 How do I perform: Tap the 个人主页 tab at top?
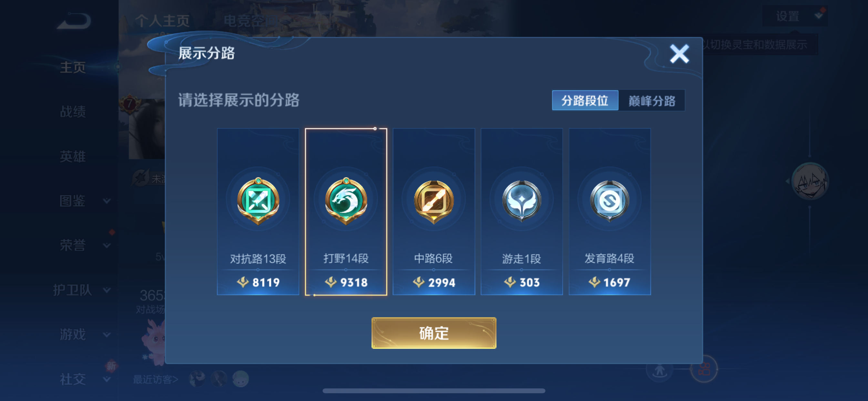click(x=162, y=21)
